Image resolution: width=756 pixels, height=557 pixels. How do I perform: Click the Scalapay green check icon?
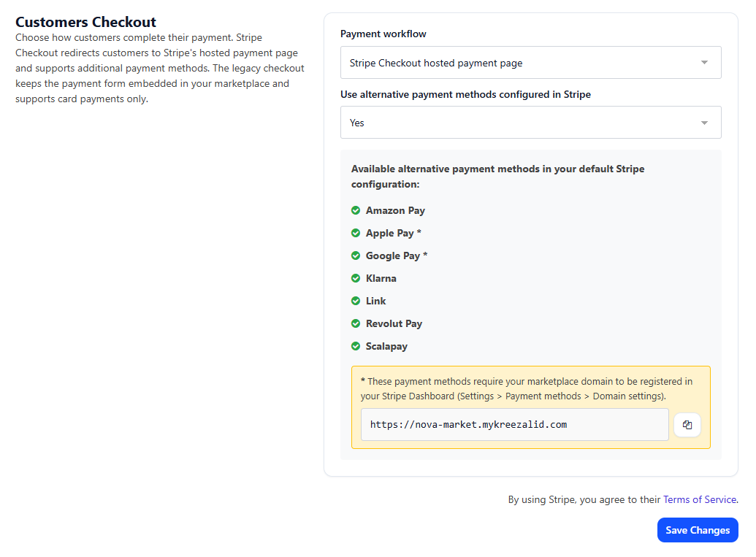pyautogui.click(x=356, y=347)
